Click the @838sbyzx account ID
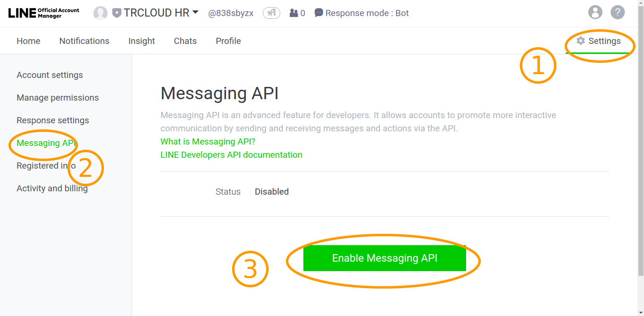Image resolution: width=644 pixels, height=316 pixels. coord(231,13)
